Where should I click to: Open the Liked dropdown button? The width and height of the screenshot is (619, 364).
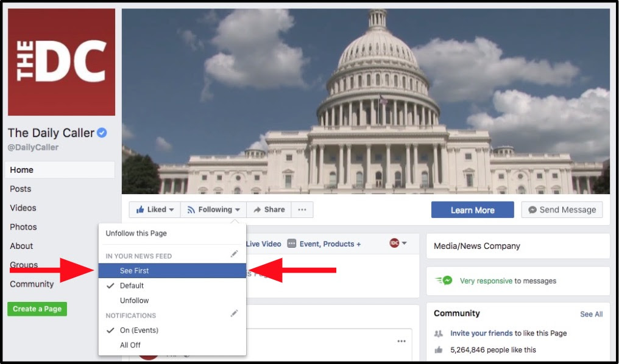(155, 210)
